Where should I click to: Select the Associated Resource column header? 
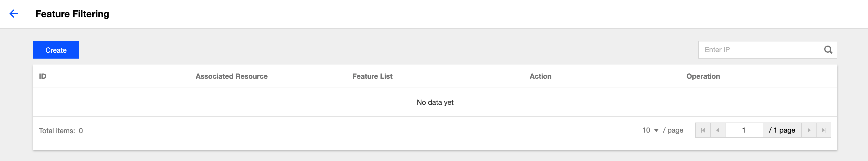click(x=231, y=76)
